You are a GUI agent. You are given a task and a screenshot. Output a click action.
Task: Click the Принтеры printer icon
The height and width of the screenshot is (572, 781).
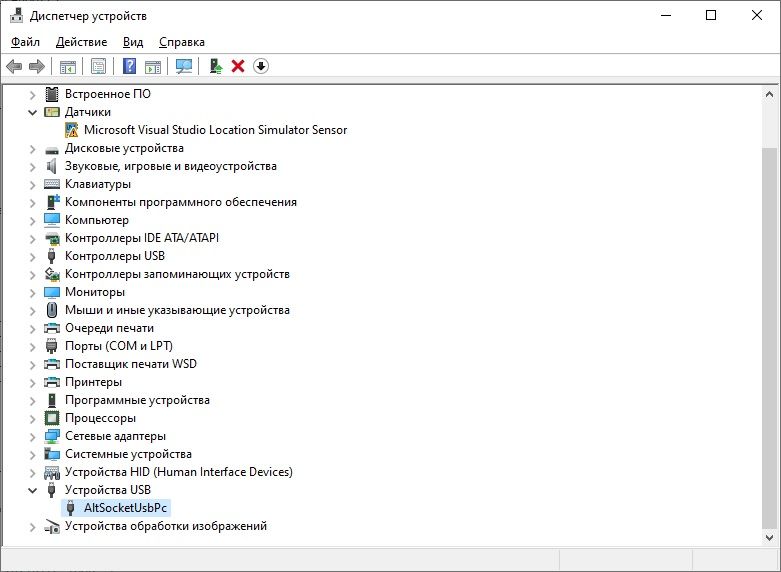(x=52, y=382)
